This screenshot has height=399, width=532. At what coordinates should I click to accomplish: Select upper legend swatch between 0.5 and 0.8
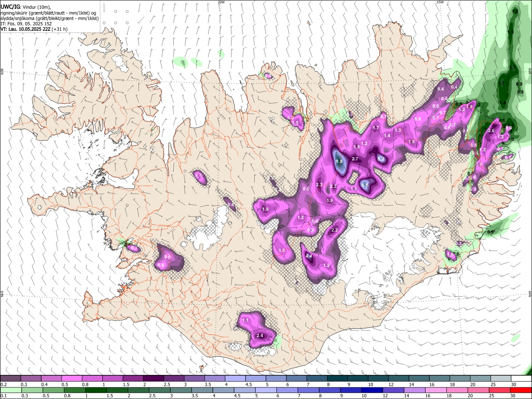[71, 378]
